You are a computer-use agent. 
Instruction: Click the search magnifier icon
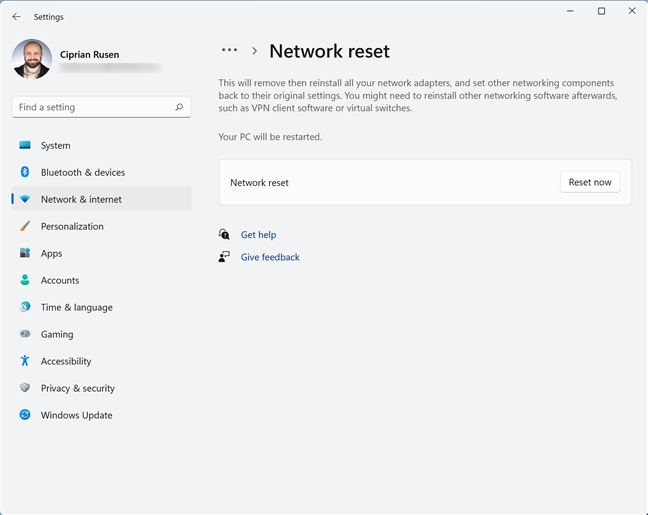179,107
